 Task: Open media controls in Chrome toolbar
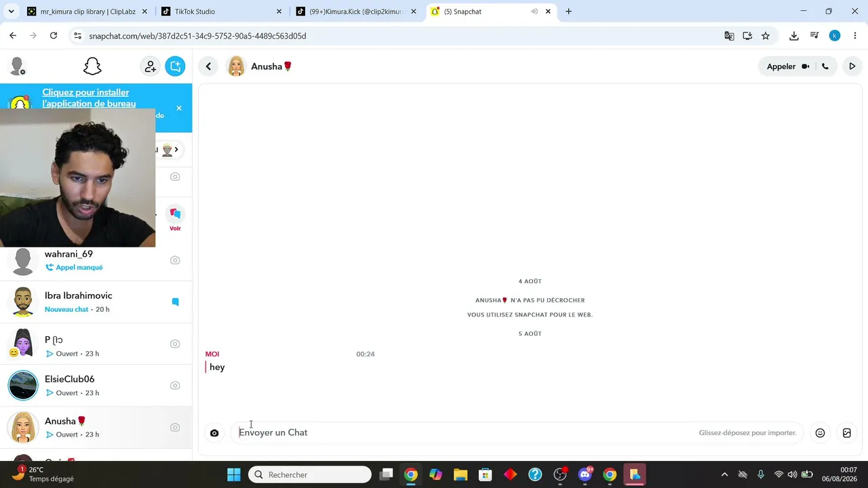[814, 36]
